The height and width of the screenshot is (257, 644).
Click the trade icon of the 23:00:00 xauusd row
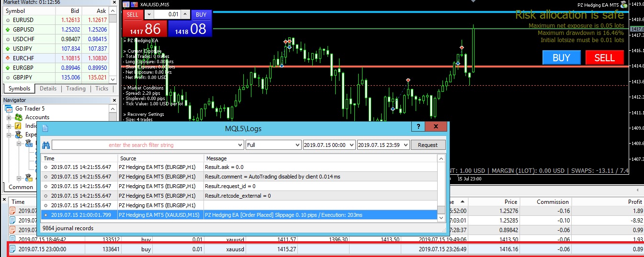[x=13, y=249]
